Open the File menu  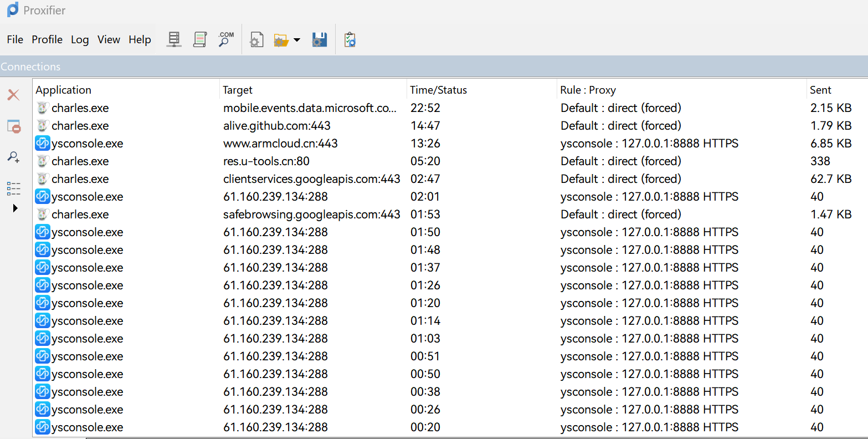[x=15, y=39]
